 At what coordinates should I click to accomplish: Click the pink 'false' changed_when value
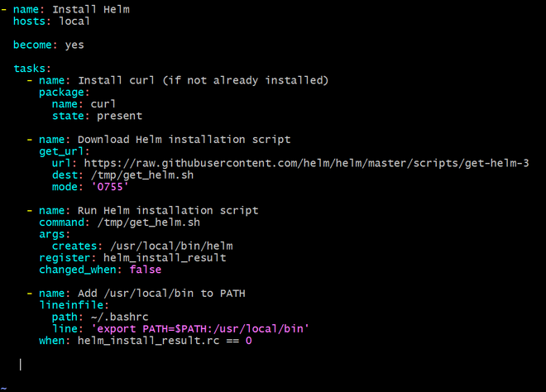146,270
